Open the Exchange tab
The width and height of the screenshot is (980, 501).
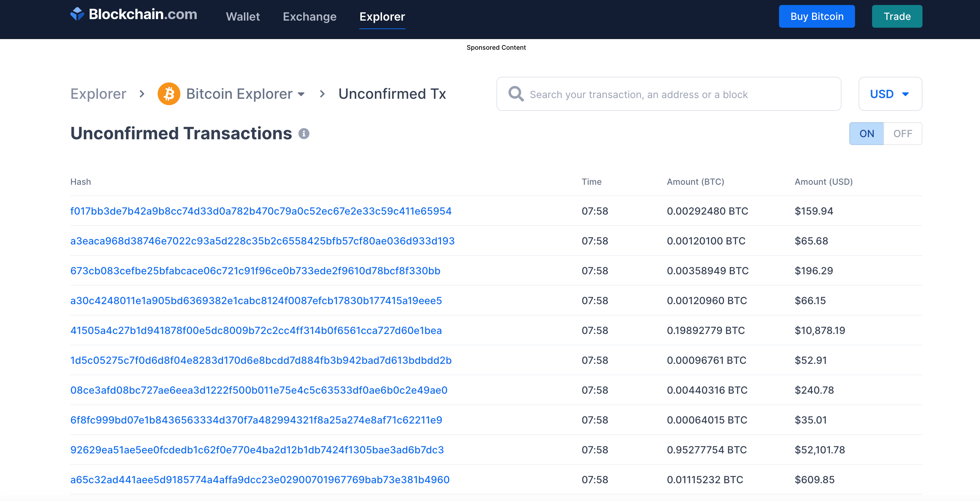point(309,16)
